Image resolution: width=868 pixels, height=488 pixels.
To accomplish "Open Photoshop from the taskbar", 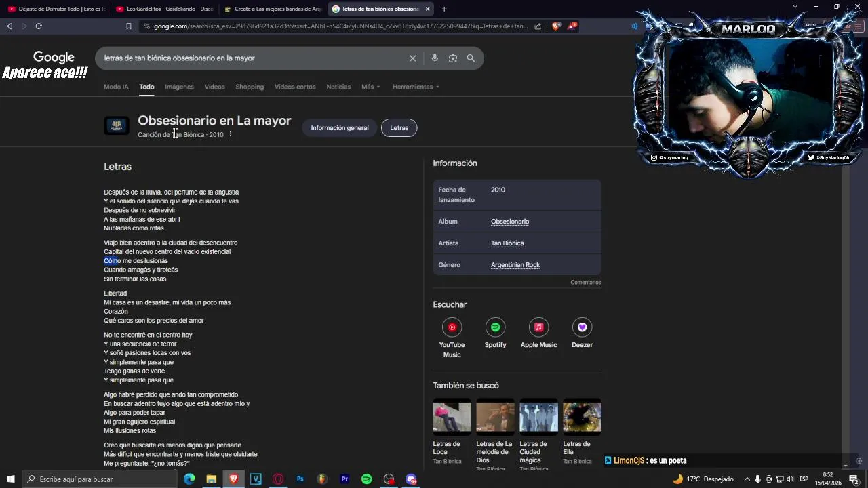I will click(x=300, y=479).
